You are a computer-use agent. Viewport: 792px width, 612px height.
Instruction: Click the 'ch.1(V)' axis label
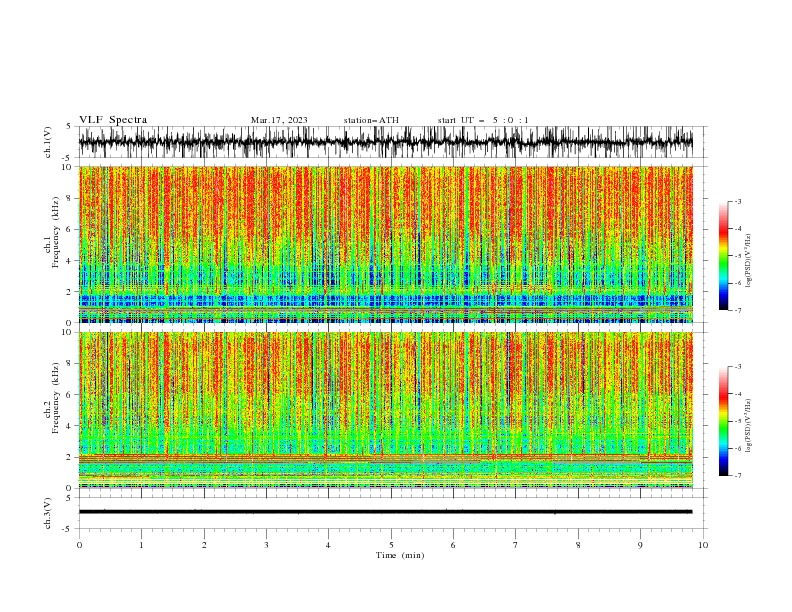48,142
